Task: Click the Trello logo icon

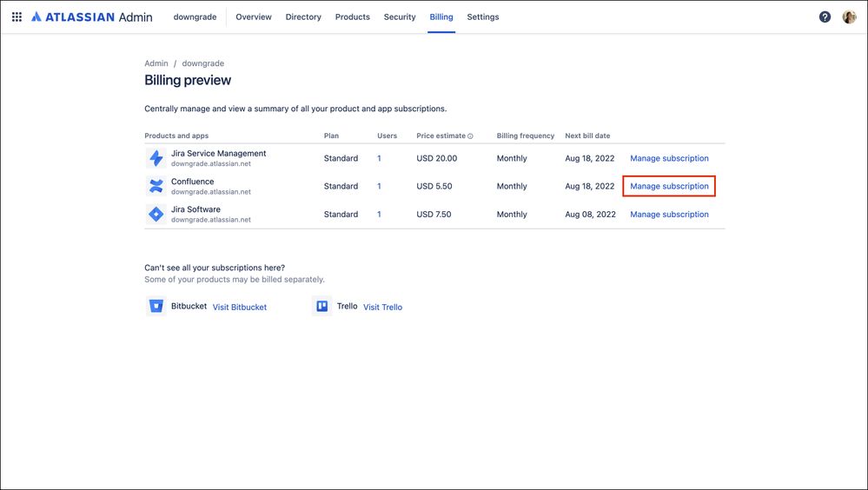Action: [321, 306]
